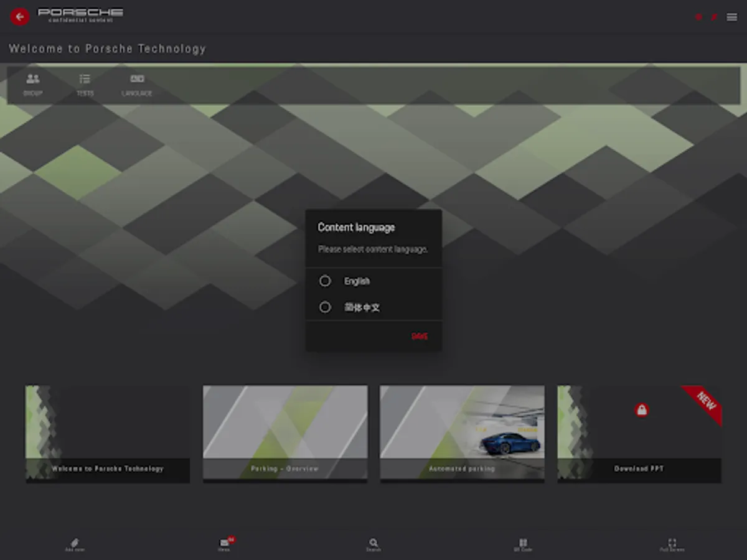Screen dimensions: 747x560
Task: Click 'Please select content language.' text
Action: click(373, 250)
